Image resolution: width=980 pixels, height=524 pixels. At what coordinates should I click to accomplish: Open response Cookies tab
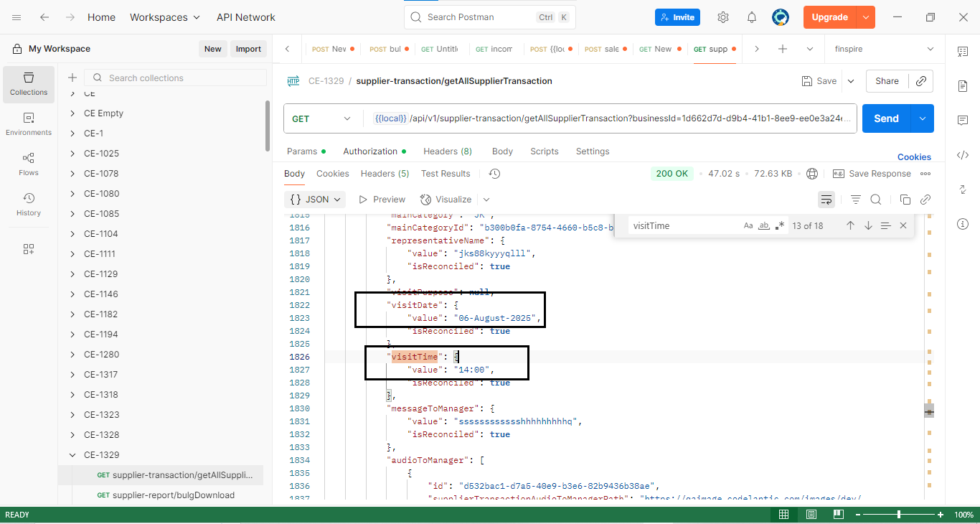333,174
